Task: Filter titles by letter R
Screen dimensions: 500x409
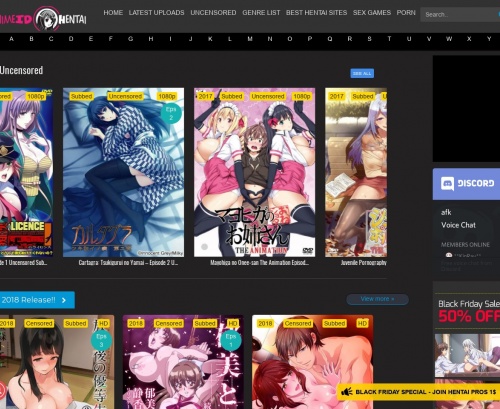Action: [350, 39]
